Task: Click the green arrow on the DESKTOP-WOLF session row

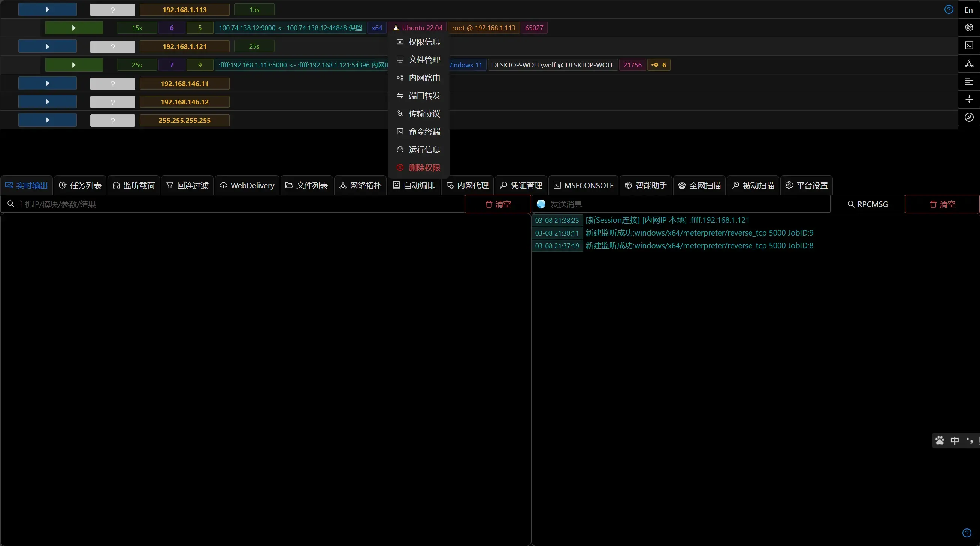Action: (74, 65)
